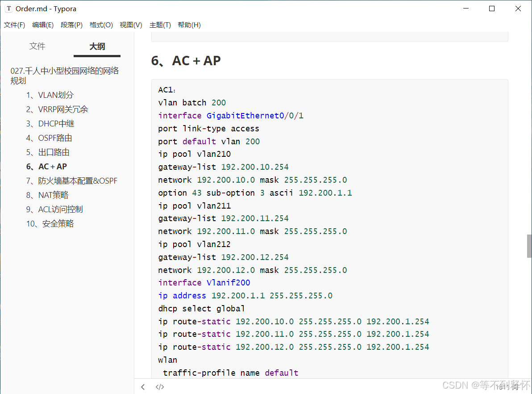This screenshot has width=532, height=394.
Task: Expand the 段落(P) menu
Action: pos(72,25)
